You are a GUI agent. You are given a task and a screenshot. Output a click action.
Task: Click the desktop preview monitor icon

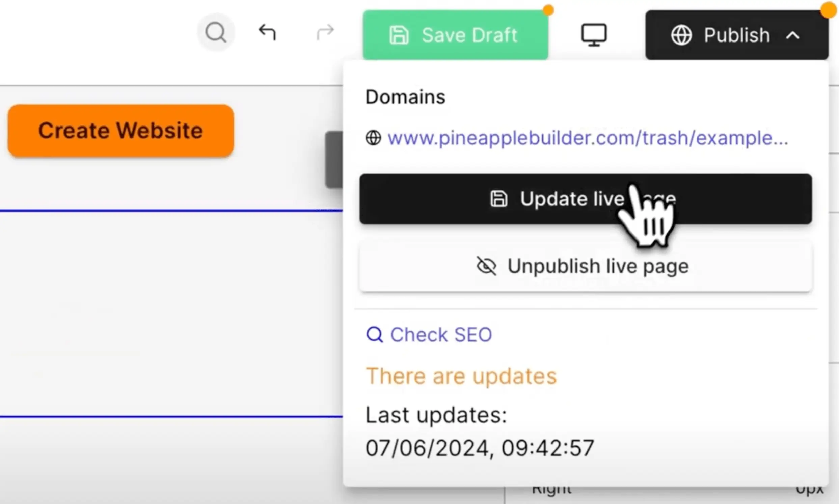pyautogui.click(x=594, y=35)
